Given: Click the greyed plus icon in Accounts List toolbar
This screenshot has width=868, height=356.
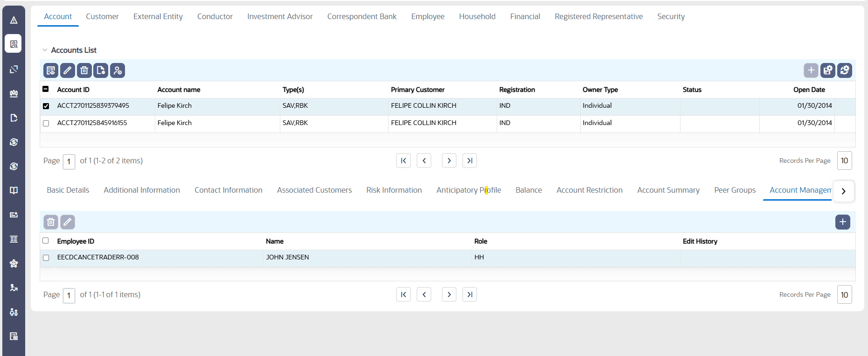Looking at the screenshot, I should tap(811, 70).
